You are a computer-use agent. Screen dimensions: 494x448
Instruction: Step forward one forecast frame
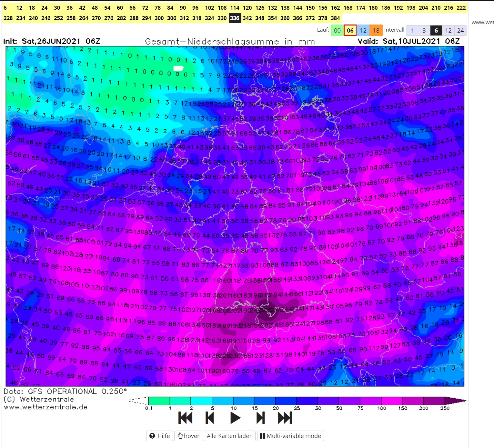tap(260, 418)
